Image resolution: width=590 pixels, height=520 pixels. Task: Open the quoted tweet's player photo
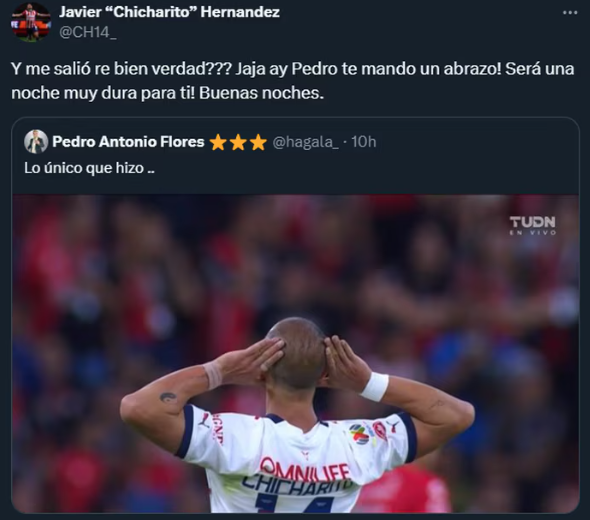(295, 354)
